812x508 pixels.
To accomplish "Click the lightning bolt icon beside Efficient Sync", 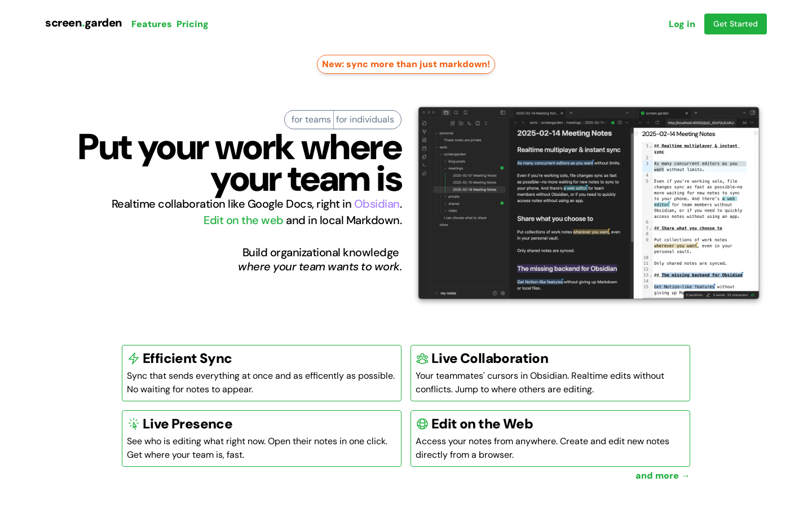I will (x=134, y=358).
